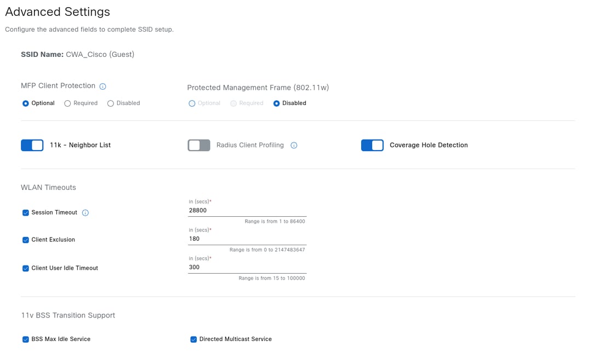Uncheck the Client User Idle Timeout checkbox
The height and width of the screenshot is (364, 599).
pos(26,268)
